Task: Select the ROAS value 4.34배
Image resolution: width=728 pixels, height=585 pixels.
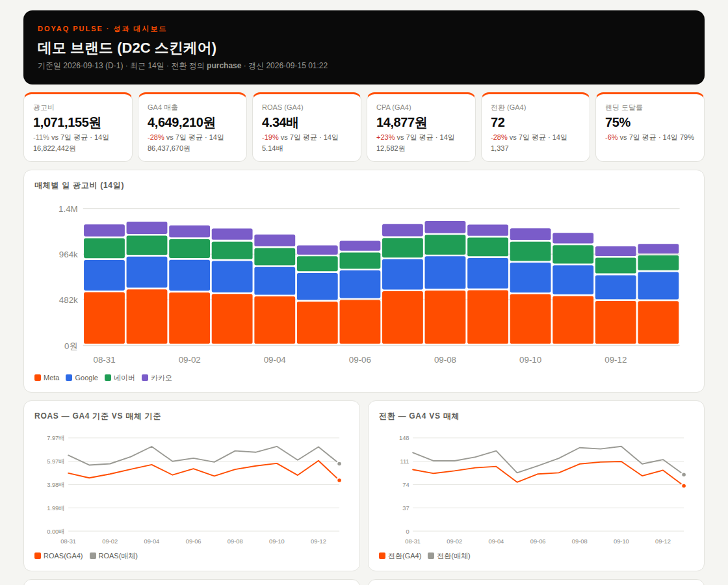Action: coord(280,123)
